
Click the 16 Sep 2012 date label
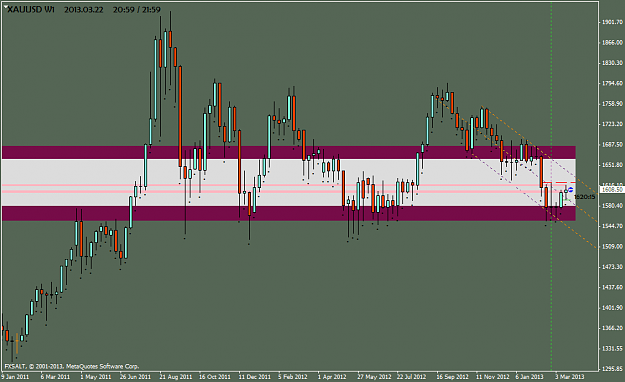point(452,377)
